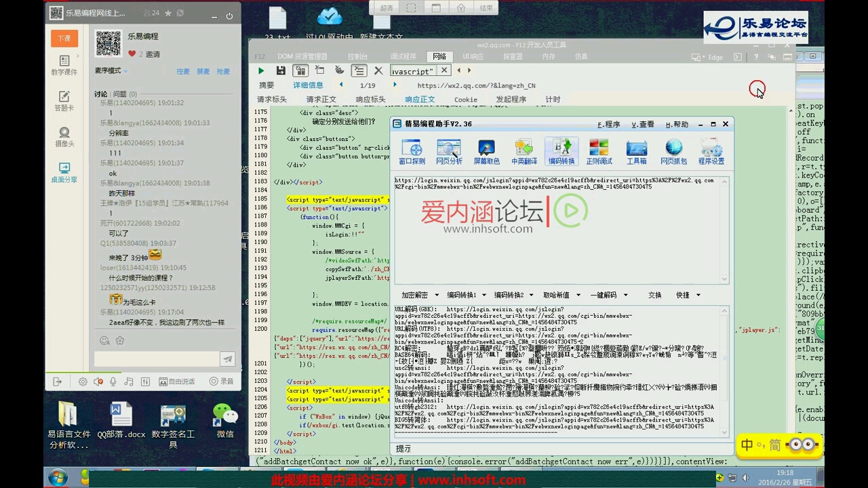Open 答题卡 answer card in sidebar
868x488 pixels.
point(64,101)
